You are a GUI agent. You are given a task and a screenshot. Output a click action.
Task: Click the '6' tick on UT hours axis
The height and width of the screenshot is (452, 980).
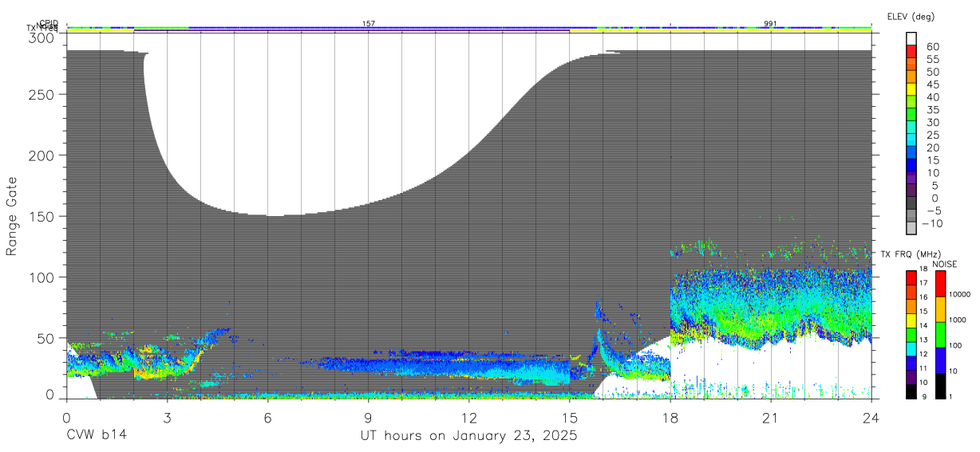click(x=267, y=417)
